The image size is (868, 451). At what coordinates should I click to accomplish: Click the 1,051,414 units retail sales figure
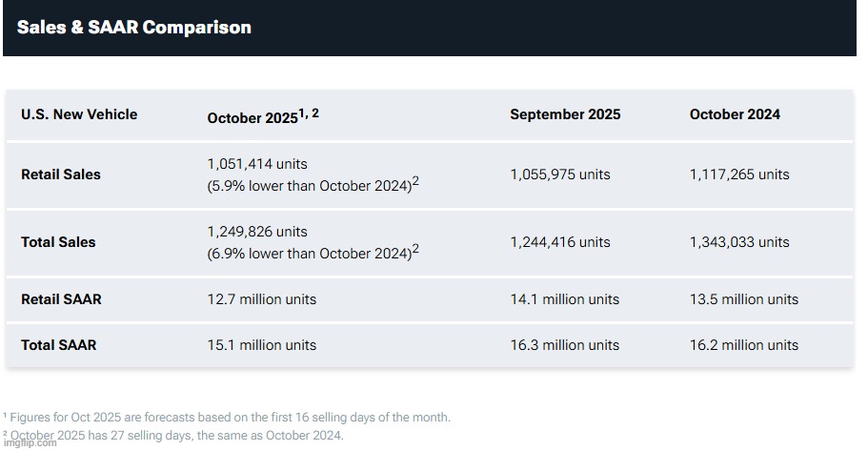(x=257, y=164)
